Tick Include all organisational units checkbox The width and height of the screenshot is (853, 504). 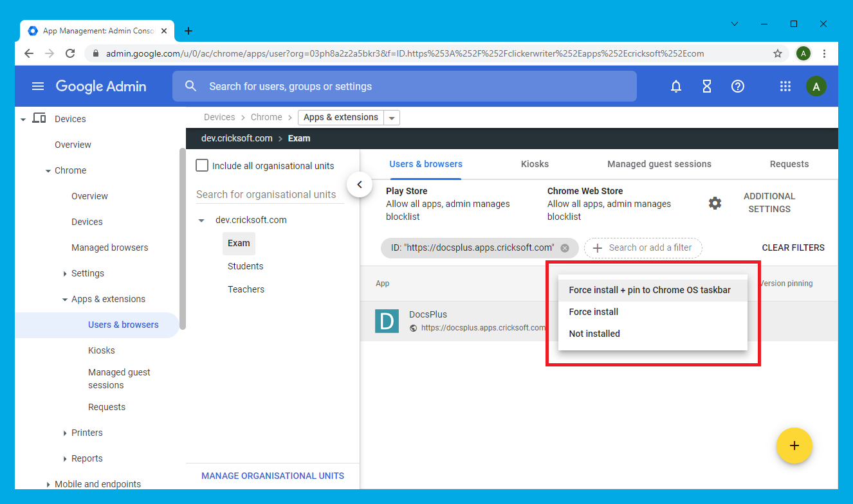(x=202, y=166)
